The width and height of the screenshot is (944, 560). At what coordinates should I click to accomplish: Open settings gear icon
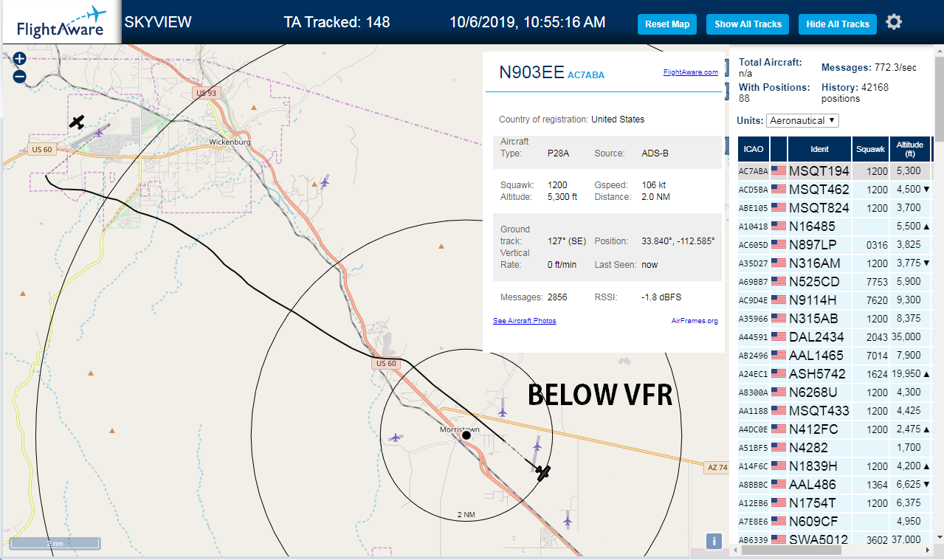[894, 22]
